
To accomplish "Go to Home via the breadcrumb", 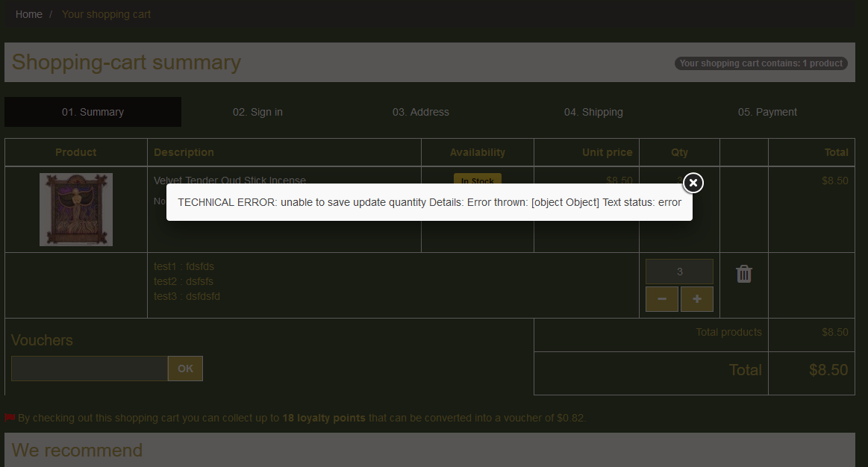I will (29, 14).
